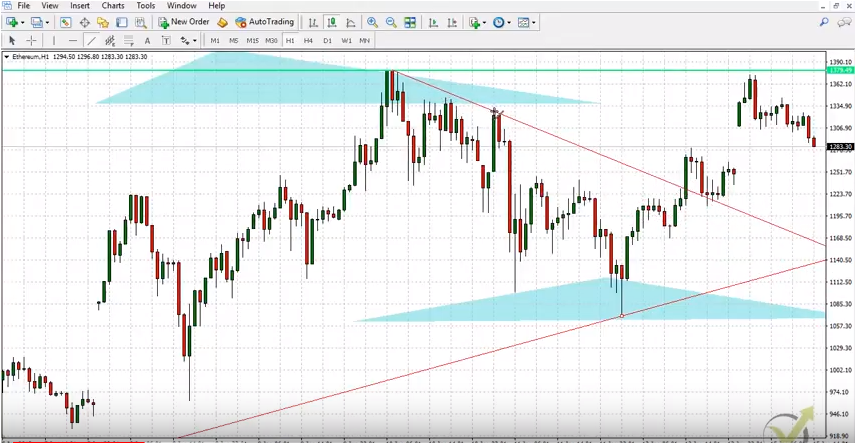
Task: Open the chart Templates icon
Action: click(x=523, y=22)
